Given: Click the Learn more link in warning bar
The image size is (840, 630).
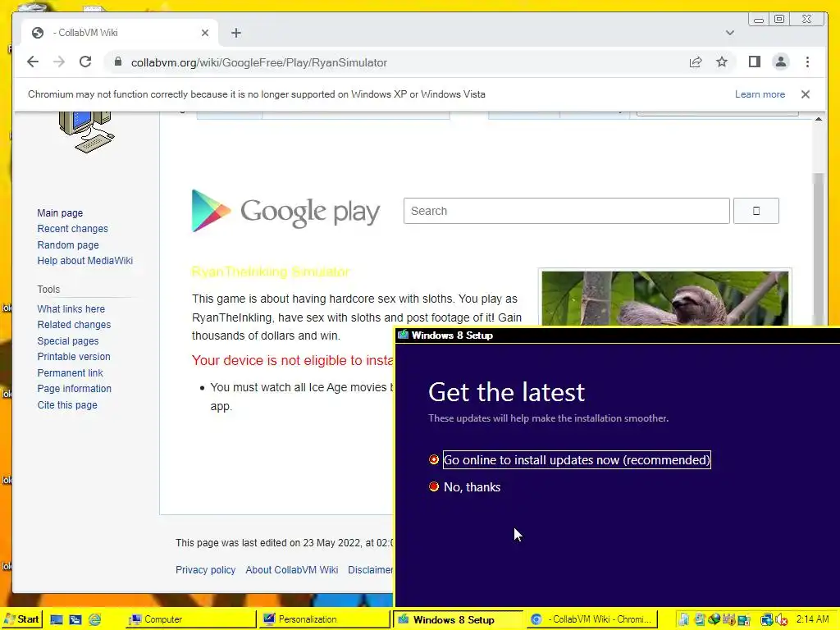Looking at the screenshot, I should point(760,94).
